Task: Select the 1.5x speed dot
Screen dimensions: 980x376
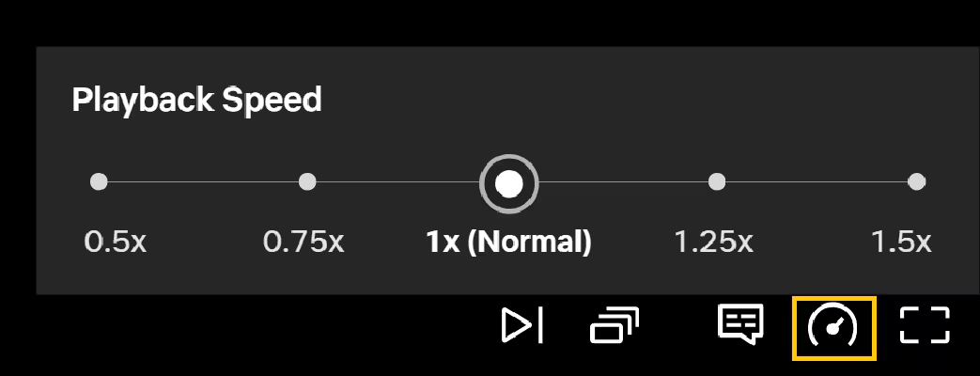Action: click(x=916, y=182)
